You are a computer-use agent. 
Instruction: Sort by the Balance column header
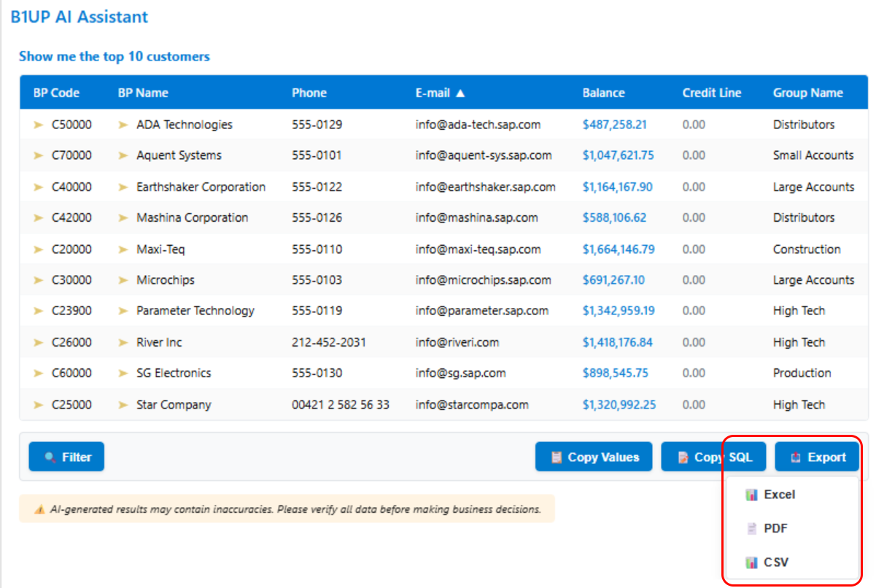click(x=603, y=93)
